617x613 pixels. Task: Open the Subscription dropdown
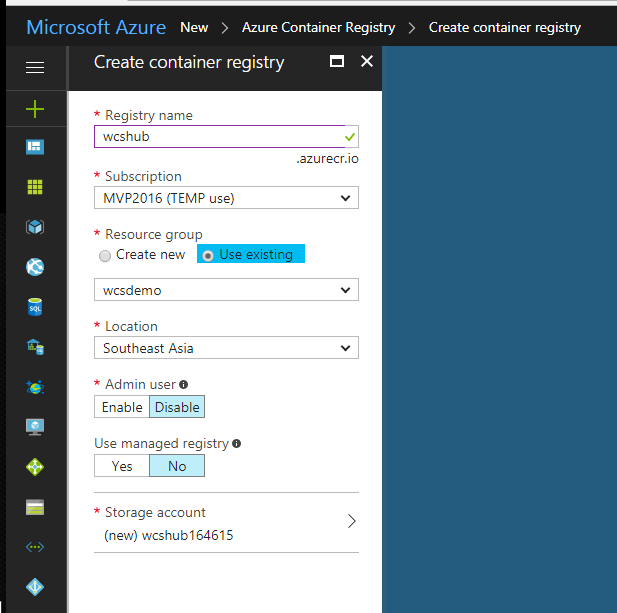[227, 198]
